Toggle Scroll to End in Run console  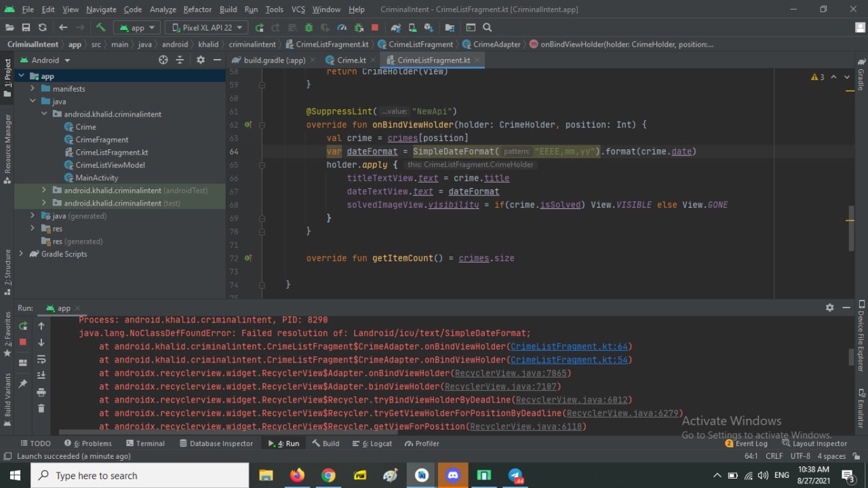pos(41,375)
